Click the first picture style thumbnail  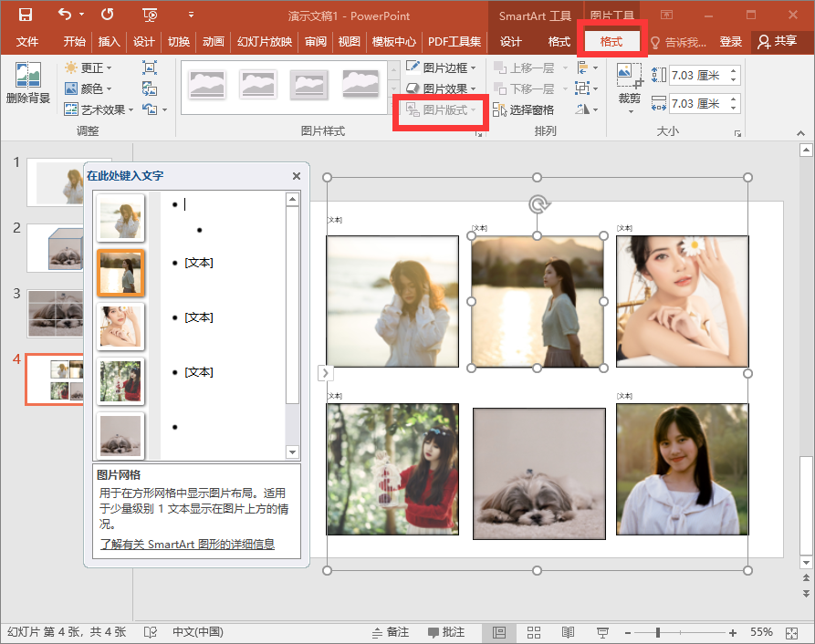207,85
